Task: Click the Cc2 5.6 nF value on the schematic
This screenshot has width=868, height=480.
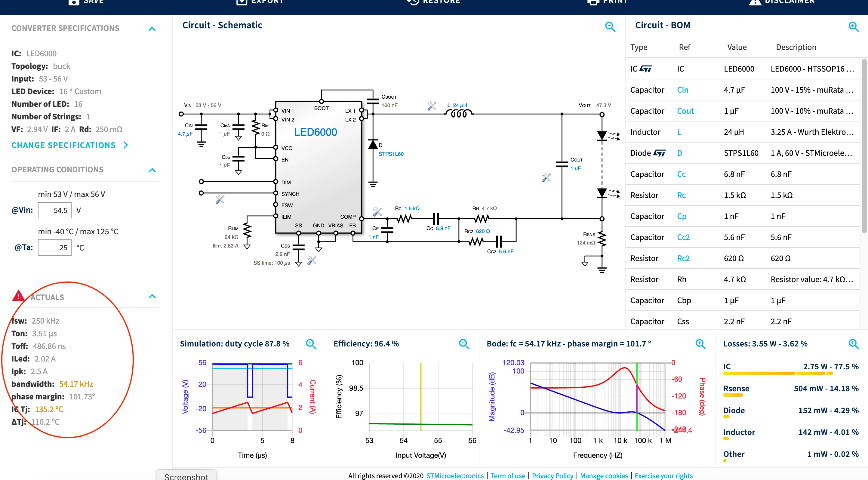Action: [506, 251]
